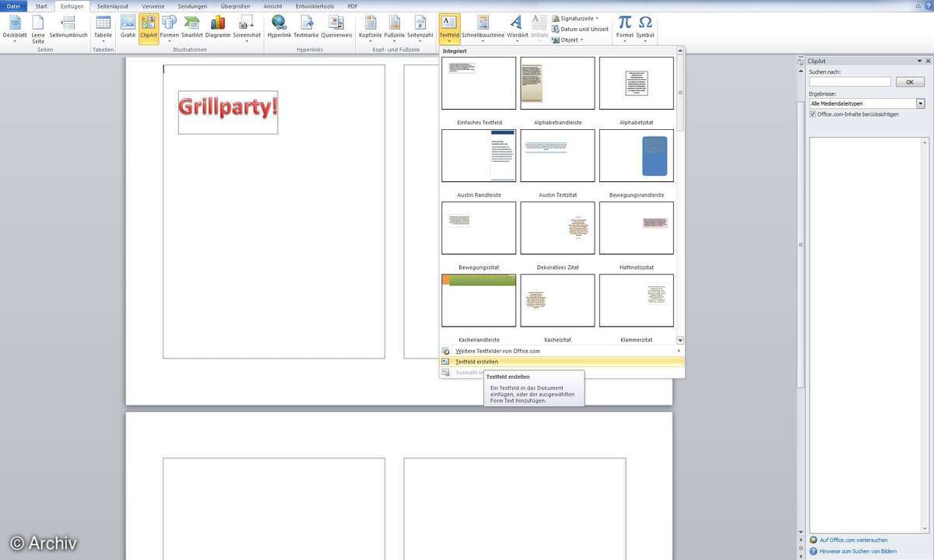Viewport: 934px width, 560px height.
Task: Toggle Office.com-Inhalte berücksichtigen checkbox
Action: coord(813,114)
